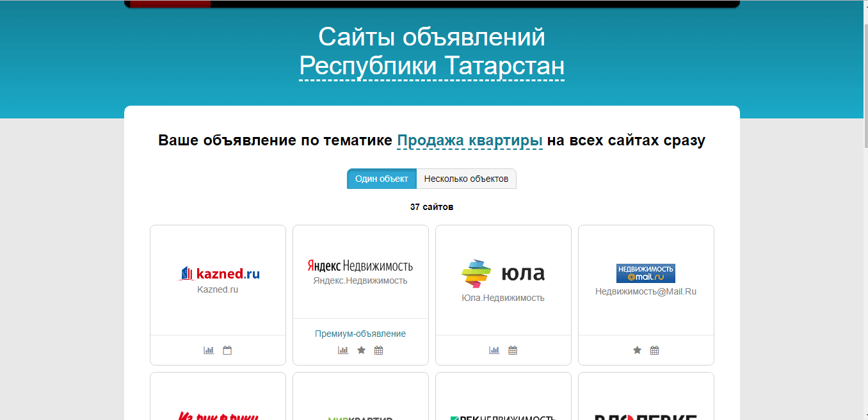868x420 pixels.
Task: Click the 'Юла.Недвижимость' caption text
Action: click(503, 297)
